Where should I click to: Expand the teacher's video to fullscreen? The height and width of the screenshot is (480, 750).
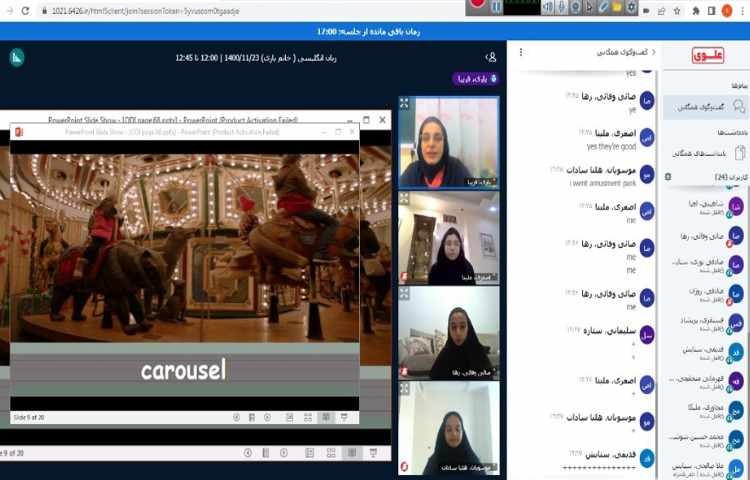point(405,103)
